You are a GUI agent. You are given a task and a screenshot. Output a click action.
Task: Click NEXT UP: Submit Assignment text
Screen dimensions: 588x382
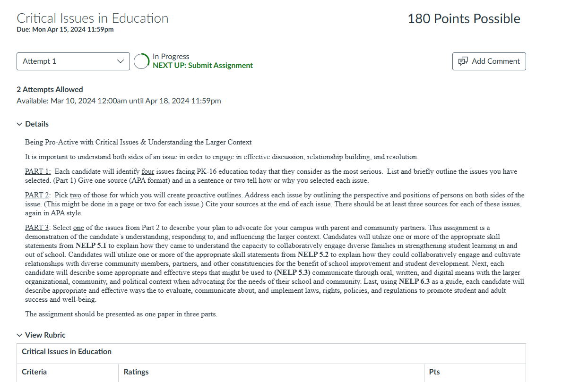pos(203,66)
